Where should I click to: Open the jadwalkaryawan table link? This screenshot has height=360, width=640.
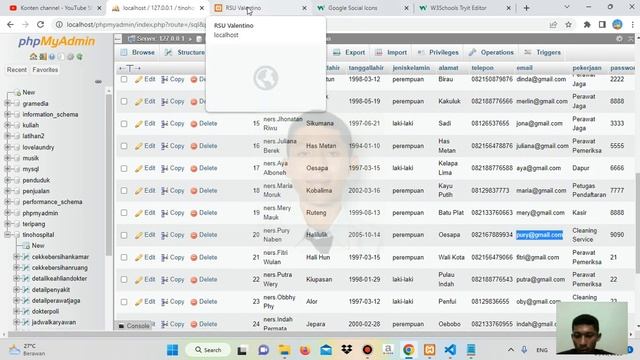[x=54, y=322]
